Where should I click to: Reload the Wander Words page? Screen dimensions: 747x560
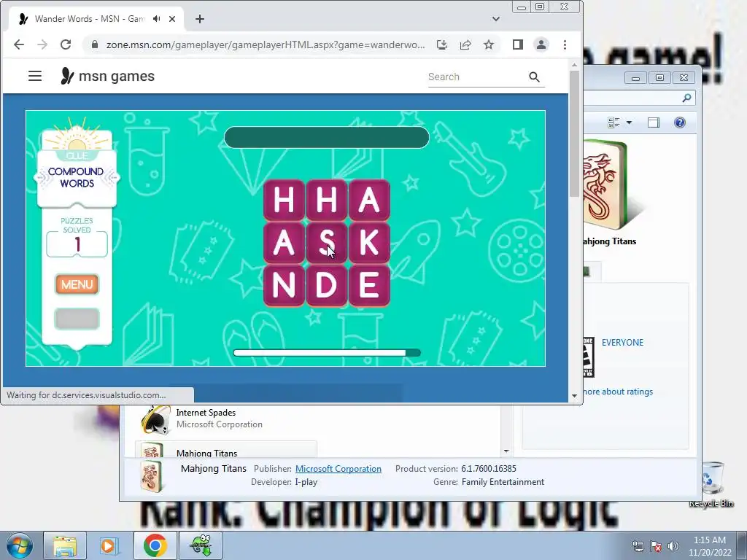tap(66, 44)
